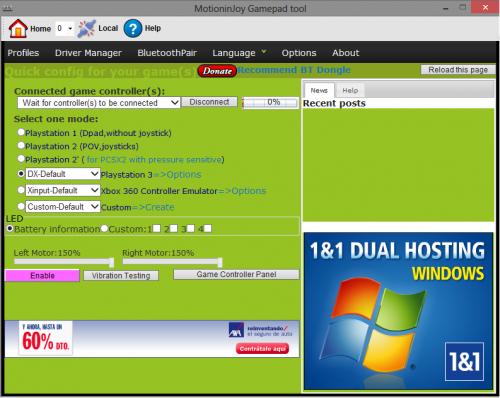This screenshot has height=398, width=500.
Task: Click the Right Motor slider
Action: [x=173, y=262]
